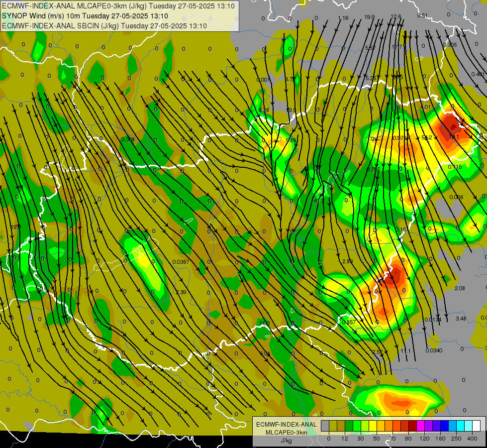Click the magenta legend swatch
Viewport: 487px width, 448px height.
coord(421,426)
